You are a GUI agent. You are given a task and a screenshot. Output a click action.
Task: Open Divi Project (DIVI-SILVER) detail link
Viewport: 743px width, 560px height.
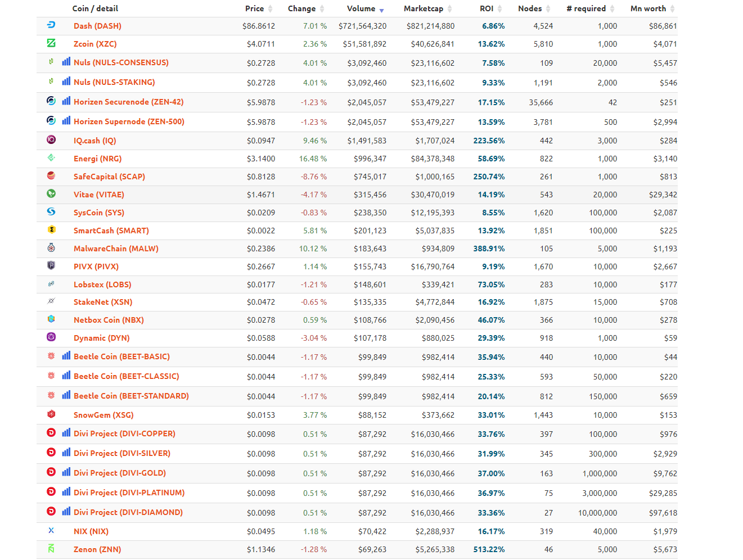click(x=122, y=453)
